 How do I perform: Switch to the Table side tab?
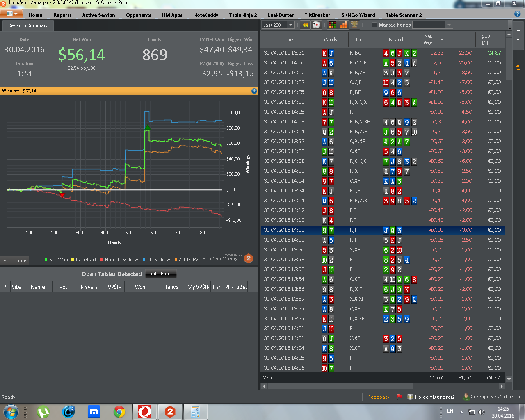pyautogui.click(x=518, y=35)
